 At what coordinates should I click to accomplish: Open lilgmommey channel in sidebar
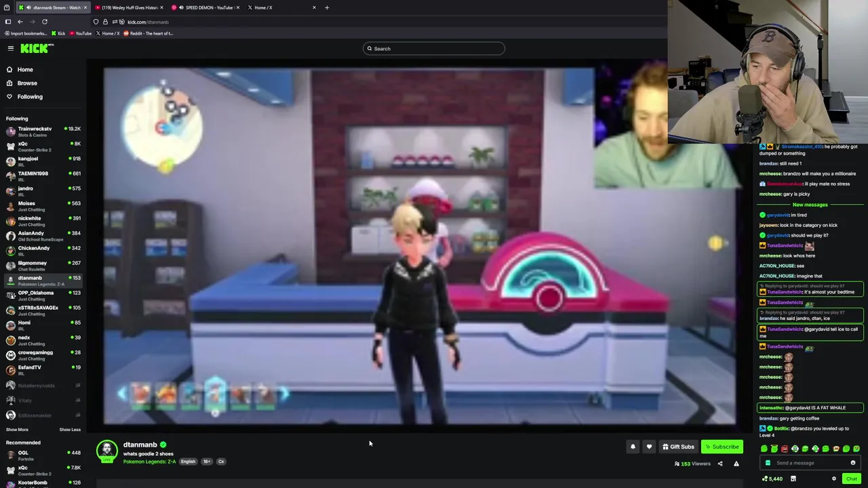click(x=43, y=266)
